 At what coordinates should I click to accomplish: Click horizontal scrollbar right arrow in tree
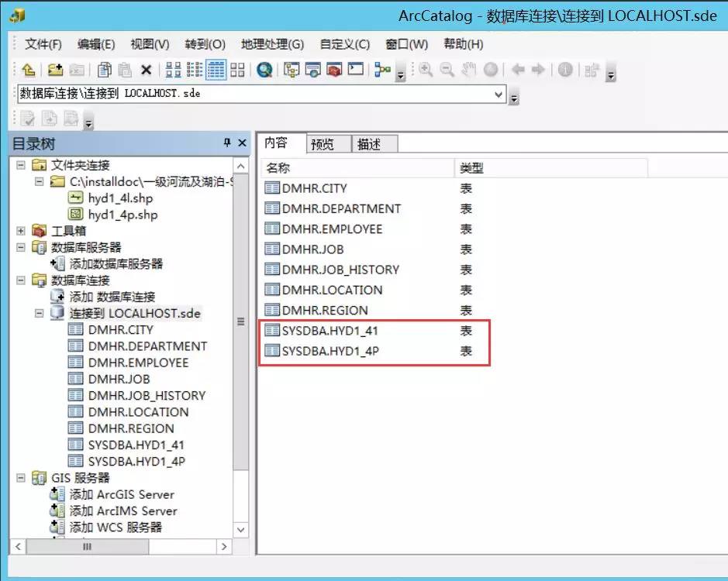[224, 547]
